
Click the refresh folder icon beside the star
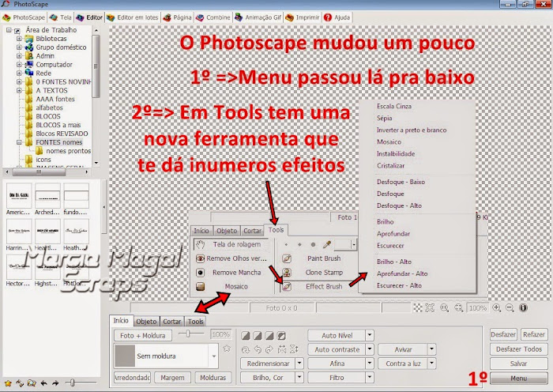coord(20,383)
